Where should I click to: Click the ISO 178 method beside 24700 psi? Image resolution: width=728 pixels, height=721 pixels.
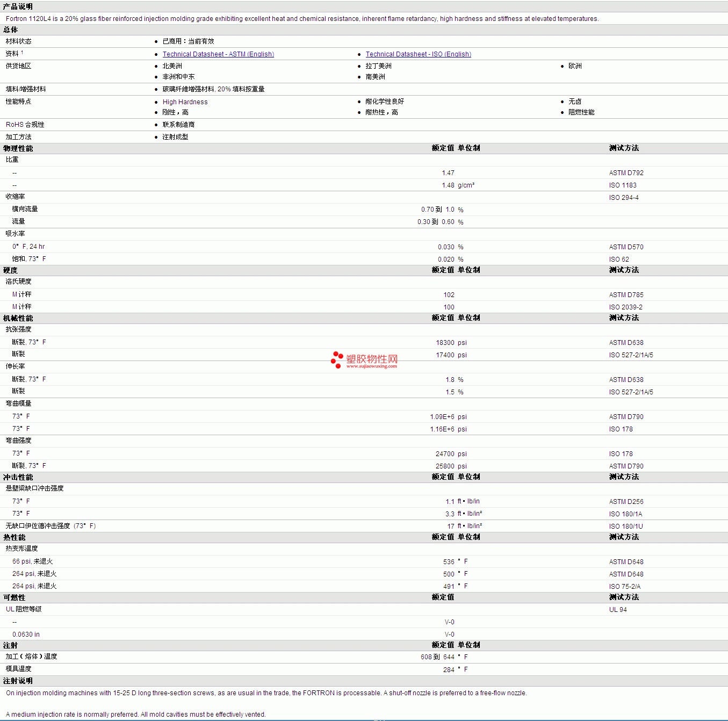point(621,454)
